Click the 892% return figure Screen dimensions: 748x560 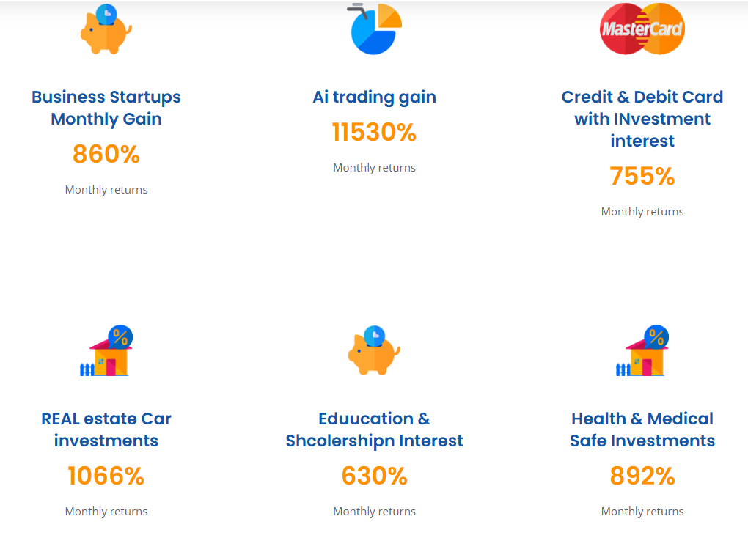click(642, 476)
